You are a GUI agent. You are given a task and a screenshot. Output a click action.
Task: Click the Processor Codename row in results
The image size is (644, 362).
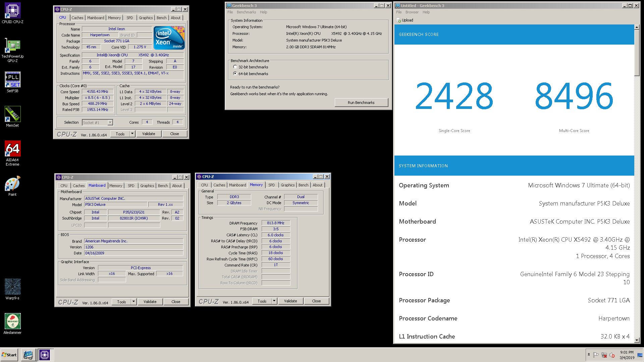coord(514,318)
